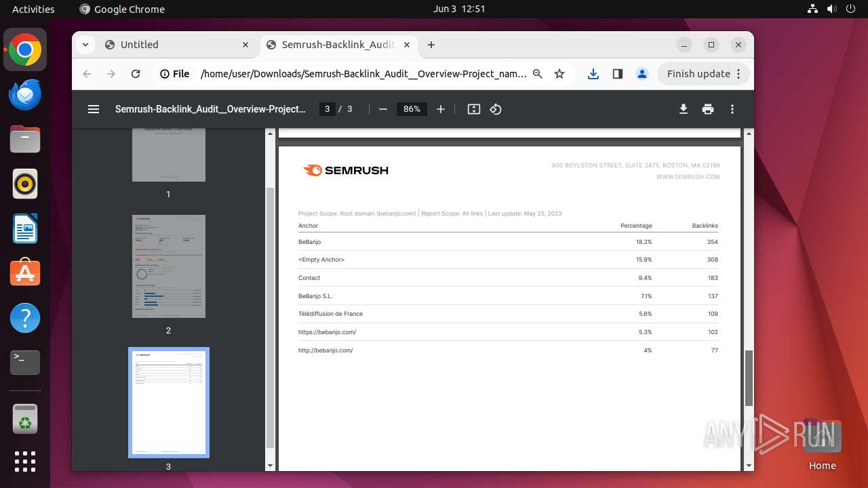Click the Télédiffusion de France anchor text
Image resolution: width=868 pixels, height=488 pixels.
pyautogui.click(x=330, y=314)
